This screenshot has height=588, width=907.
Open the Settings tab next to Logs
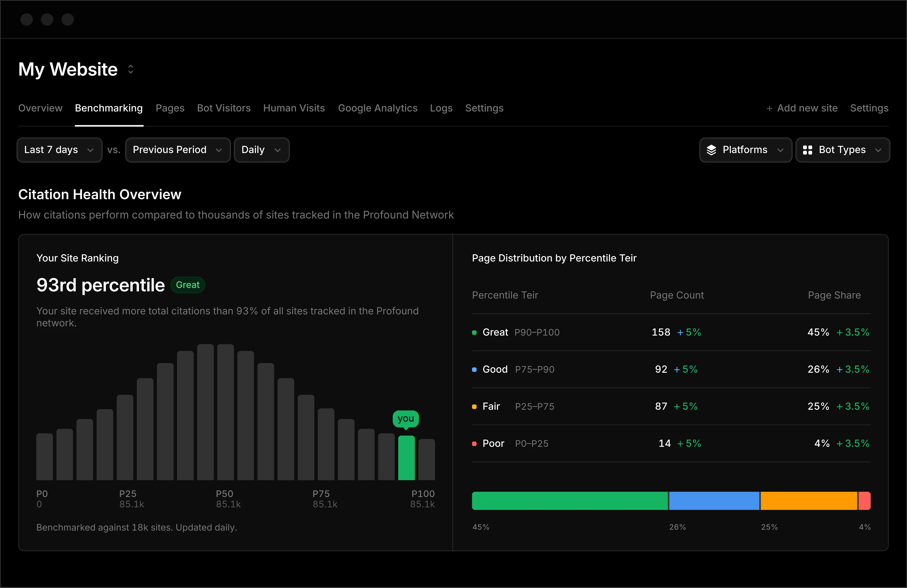click(x=484, y=108)
